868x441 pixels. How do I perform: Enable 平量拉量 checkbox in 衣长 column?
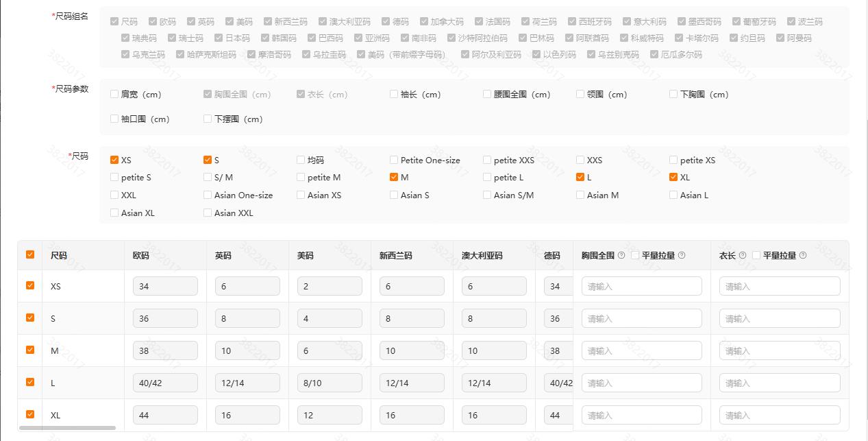(756, 255)
